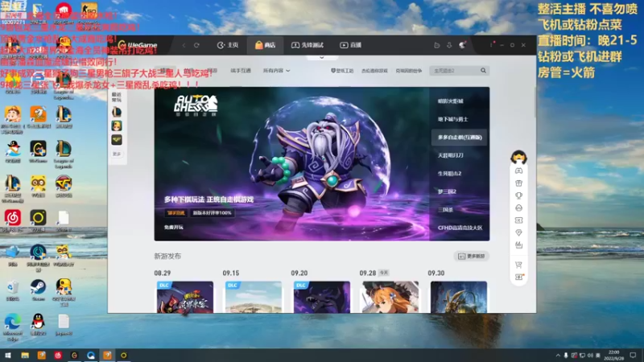The image size is (644, 362).
Task: Select the Steam desktop shortcut
Action: pyautogui.click(x=38, y=289)
